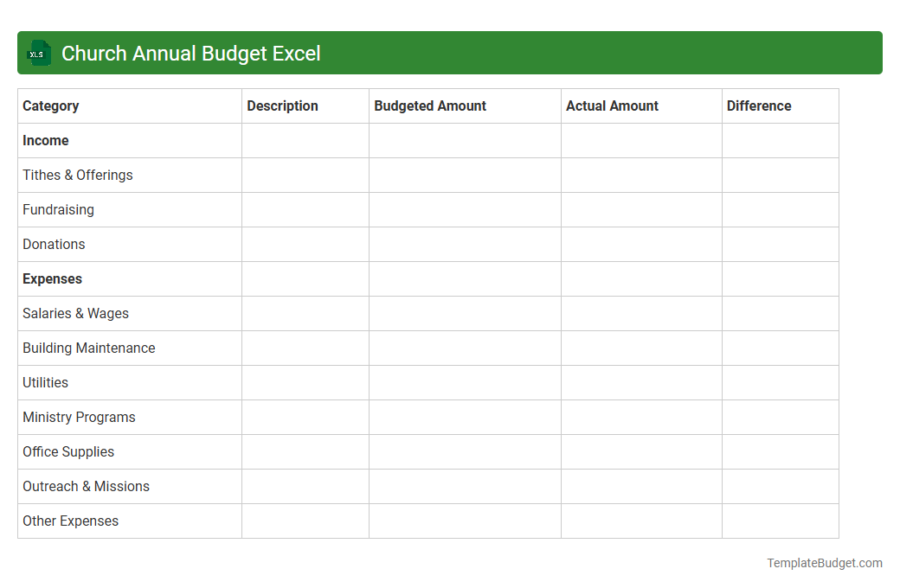Click the empty Description cell beside Other Expenses
This screenshot has height=588, width=900.
coord(305,521)
